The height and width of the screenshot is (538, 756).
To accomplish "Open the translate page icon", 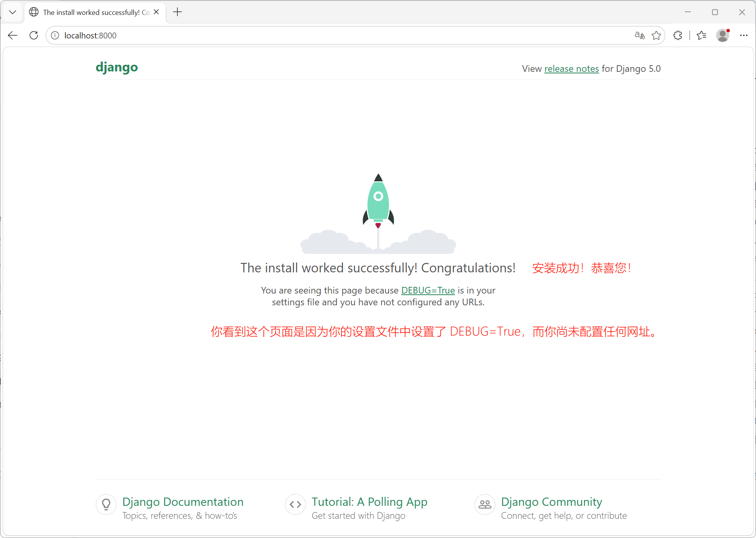I will pos(640,35).
